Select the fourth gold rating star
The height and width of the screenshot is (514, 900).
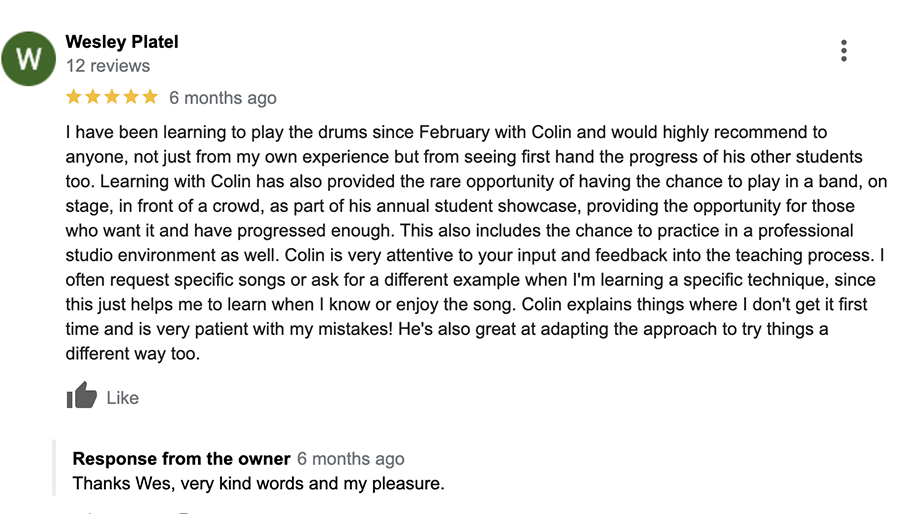[131, 96]
